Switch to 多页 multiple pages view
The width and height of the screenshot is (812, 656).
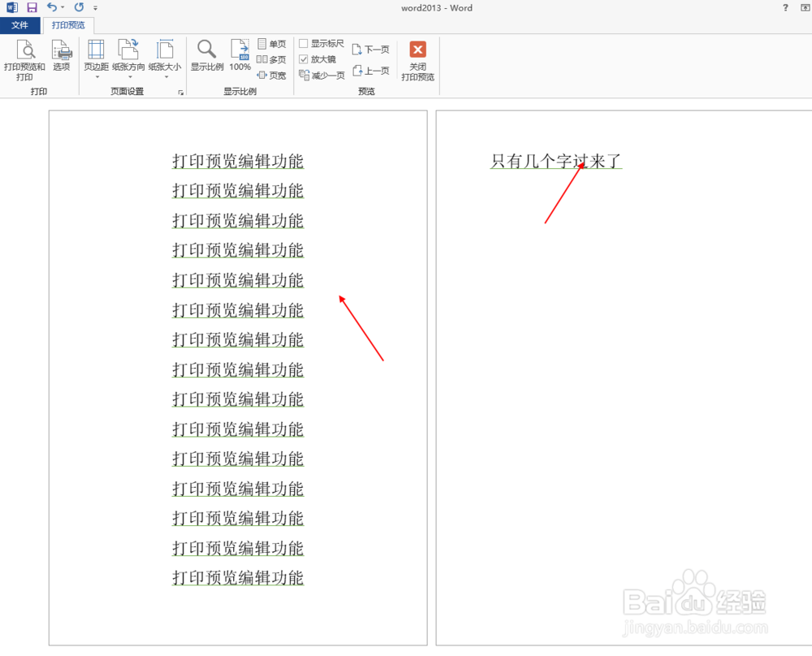tap(271, 59)
